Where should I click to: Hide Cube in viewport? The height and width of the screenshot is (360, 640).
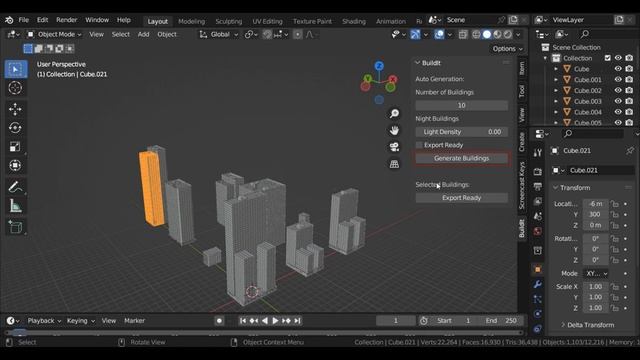click(x=618, y=69)
